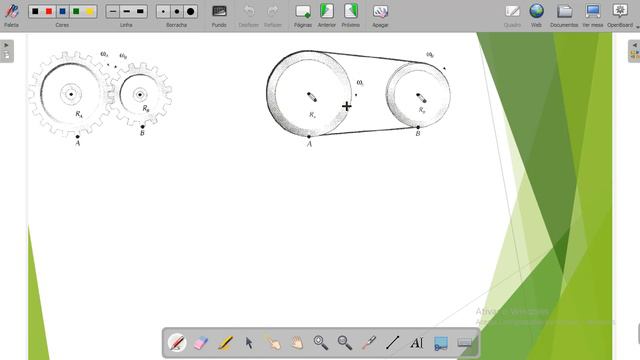Select the Zoom out magnifier tool
The width and height of the screenshot is (640, 360).
click(x=345, y=343)
